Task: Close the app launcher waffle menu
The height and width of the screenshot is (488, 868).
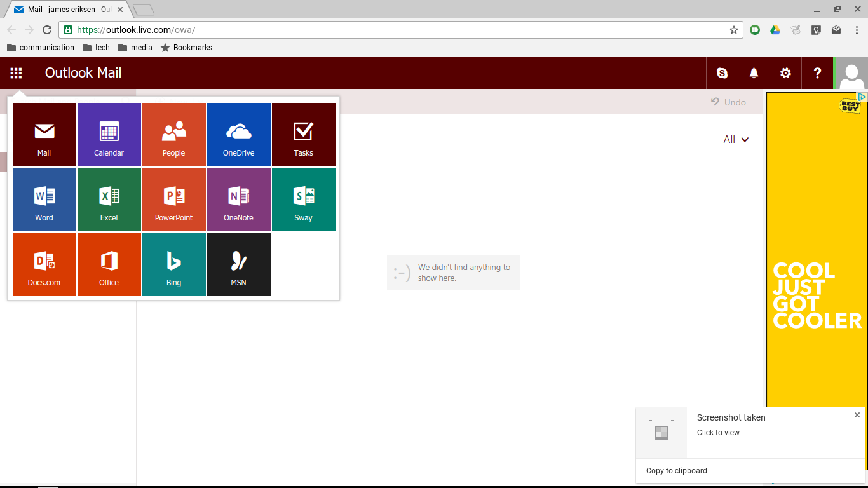Action: coord(16,73)
